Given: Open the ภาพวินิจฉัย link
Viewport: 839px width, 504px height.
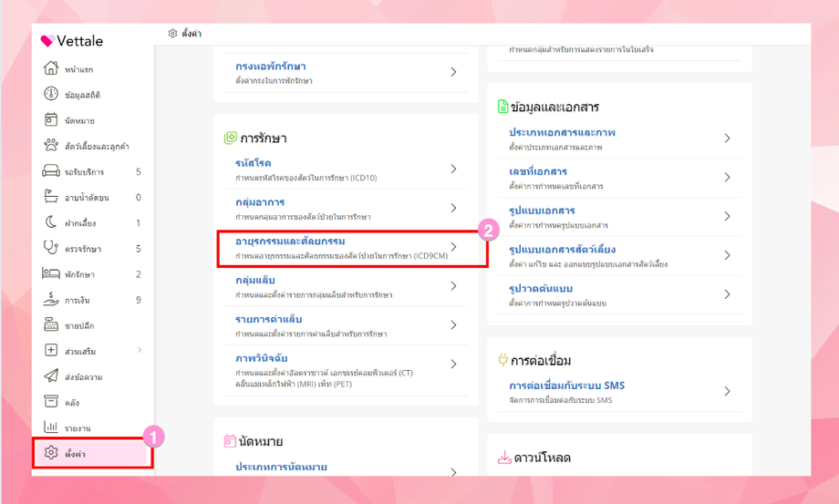Looking at the screenshot, I should tap(262, 358).
